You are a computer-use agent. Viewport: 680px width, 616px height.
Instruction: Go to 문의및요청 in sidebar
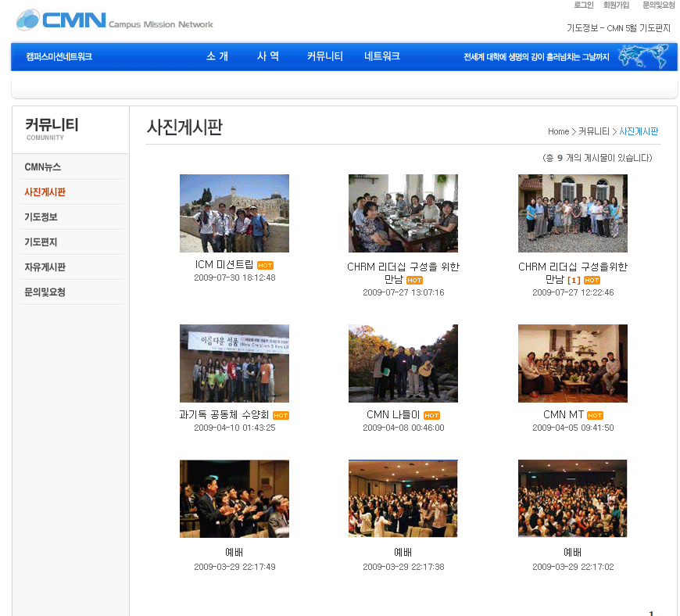(x=45, y=292)
